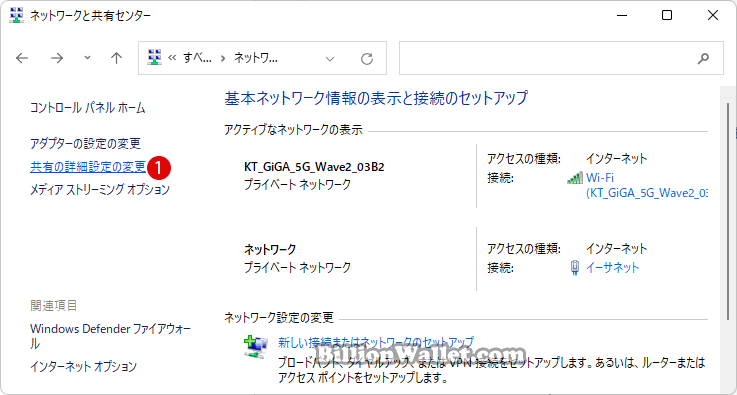Click the window title bar icon
737x395 pixels.
17,15
